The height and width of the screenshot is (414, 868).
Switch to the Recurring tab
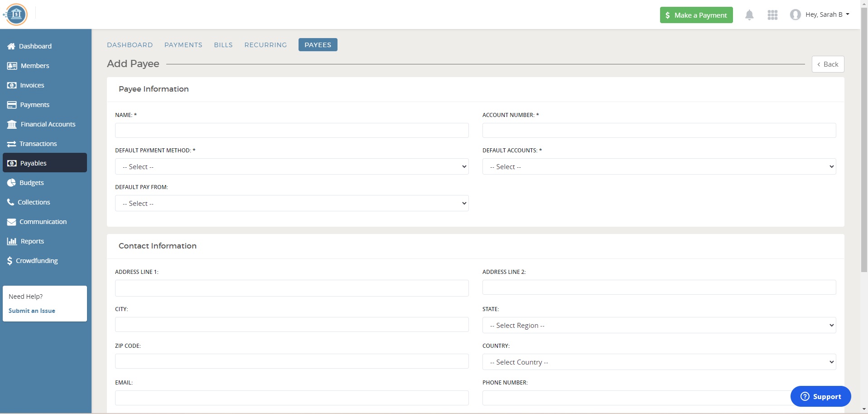(265, 45)
